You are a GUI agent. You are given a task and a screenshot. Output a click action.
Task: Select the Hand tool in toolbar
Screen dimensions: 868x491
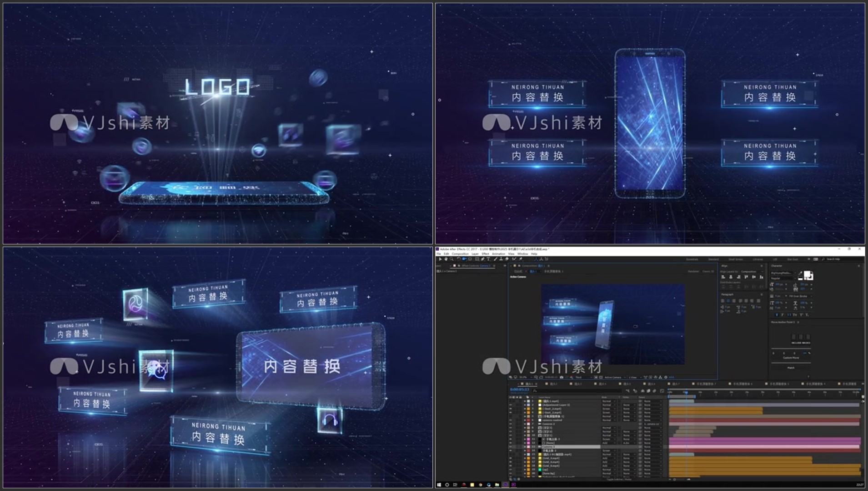pos(446,259)
